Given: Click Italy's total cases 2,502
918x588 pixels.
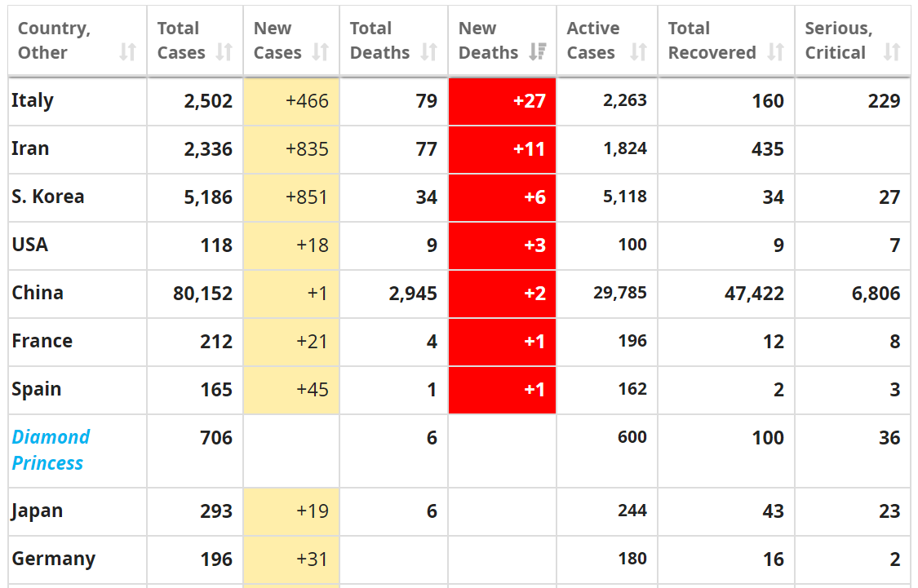Looking at the screenshot, I should 208,101.
